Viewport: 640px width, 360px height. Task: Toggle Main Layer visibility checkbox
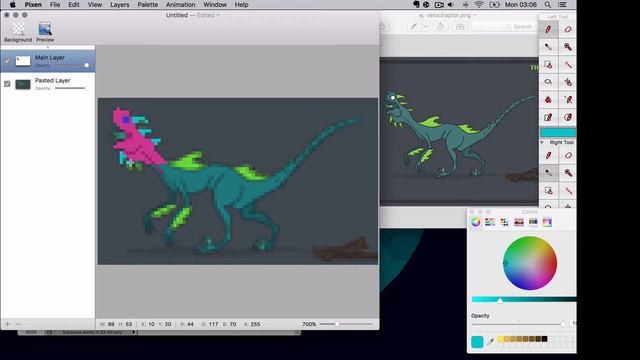click(7, 60)
